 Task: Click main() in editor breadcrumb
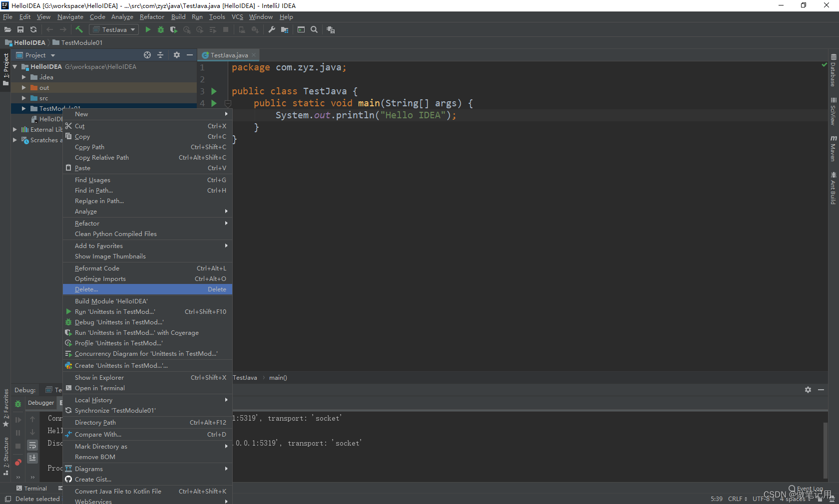click(x=278, y=378)
